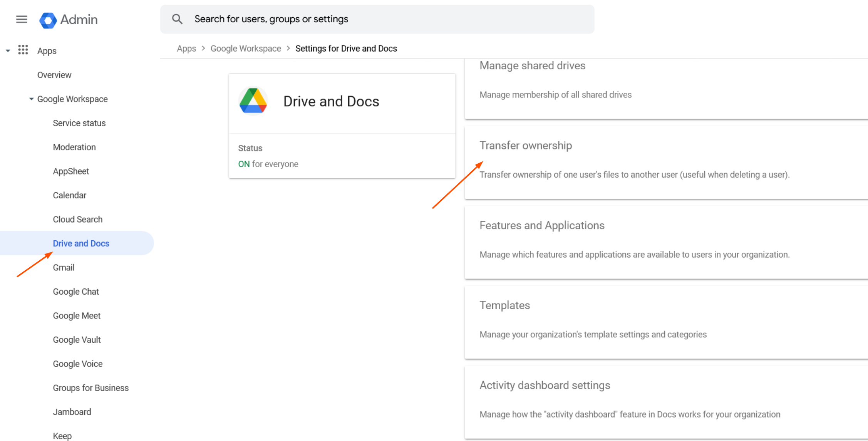
Task: Go to Apps in the breadcrumb
Action: (186, 49)
